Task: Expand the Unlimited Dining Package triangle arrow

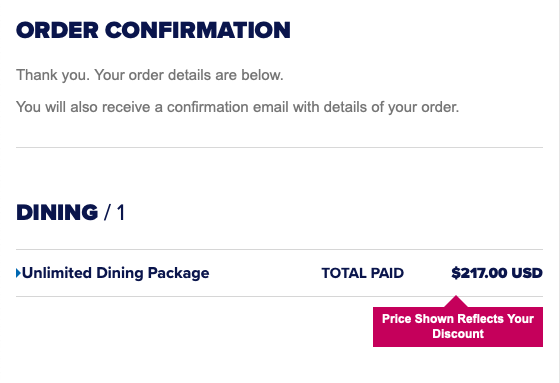Action: [18, 273]
